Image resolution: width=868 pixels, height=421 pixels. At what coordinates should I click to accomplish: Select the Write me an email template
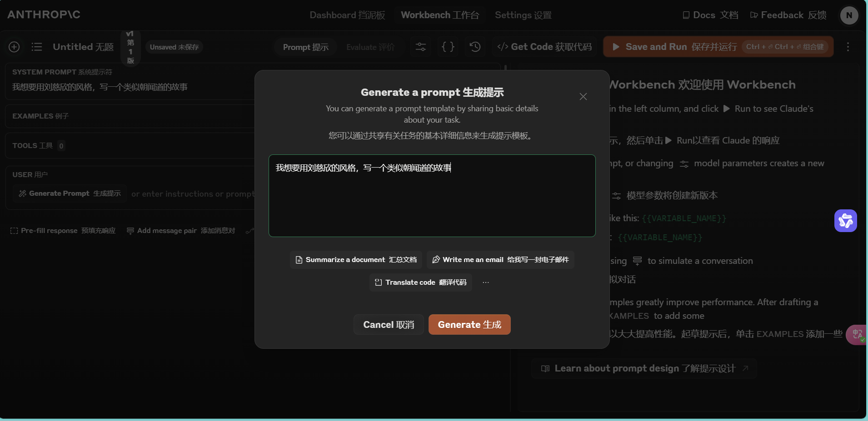[x=500, y=259]
